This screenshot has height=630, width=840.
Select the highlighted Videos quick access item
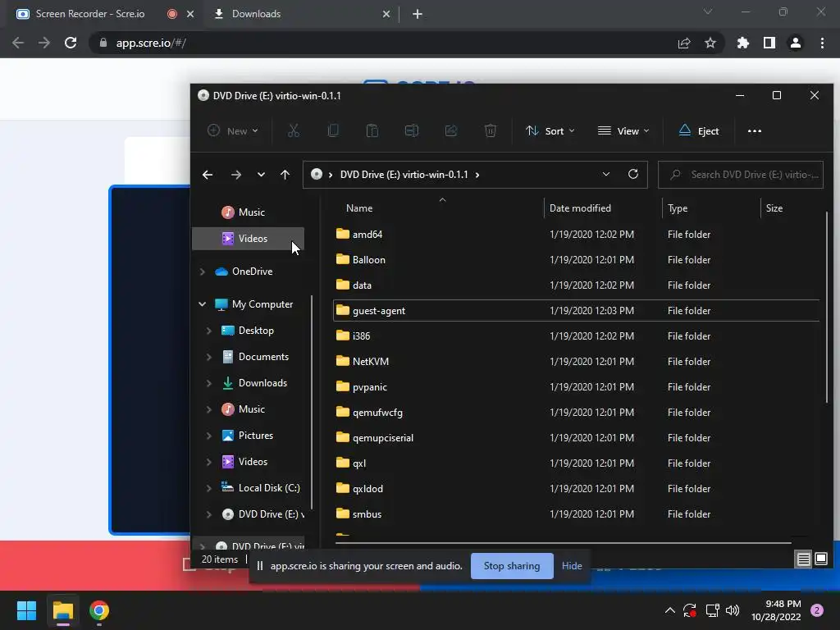[x=248, y=239]
